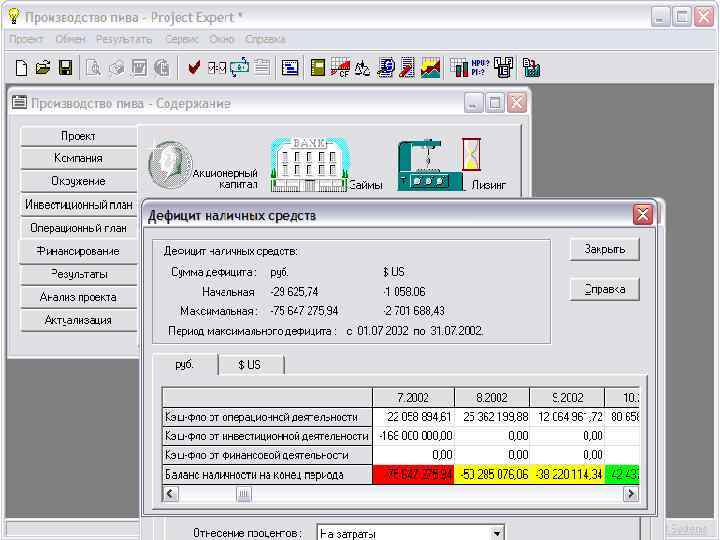720x540 pixels.
Task: Click the red checkmark calculation icon
Action: 194,68
